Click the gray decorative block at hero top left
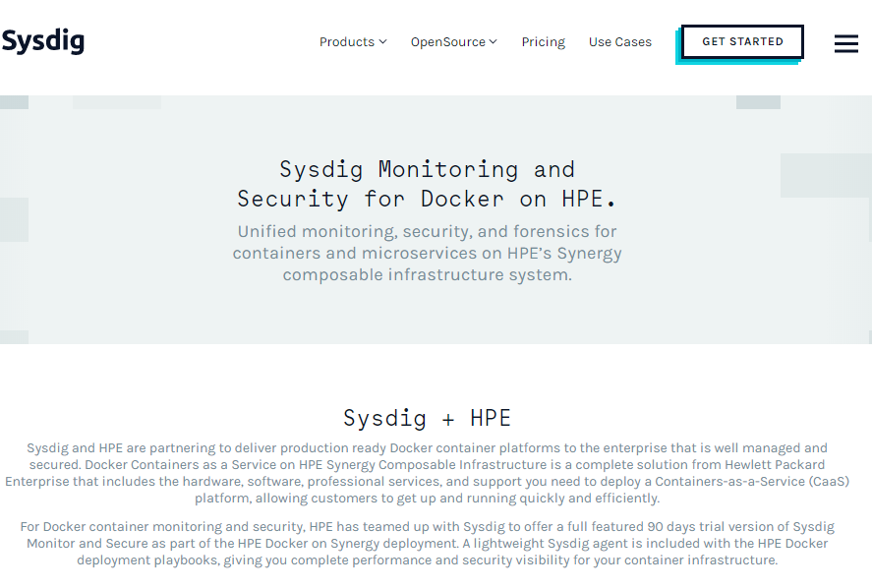Image resolution: width=872 pixels, height=588 pixels. coord(117,102)
